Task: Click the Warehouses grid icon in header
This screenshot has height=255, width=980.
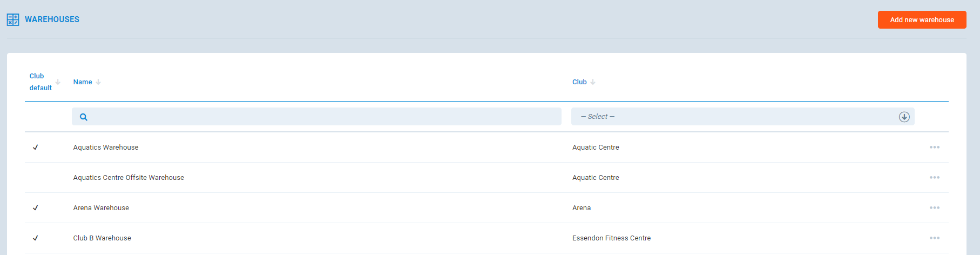Action: coord(13,20)
